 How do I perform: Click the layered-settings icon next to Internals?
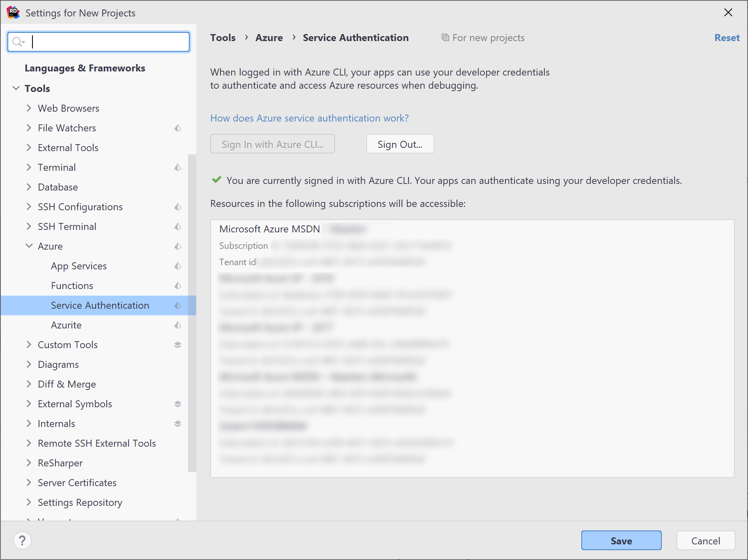coord(178,423)
